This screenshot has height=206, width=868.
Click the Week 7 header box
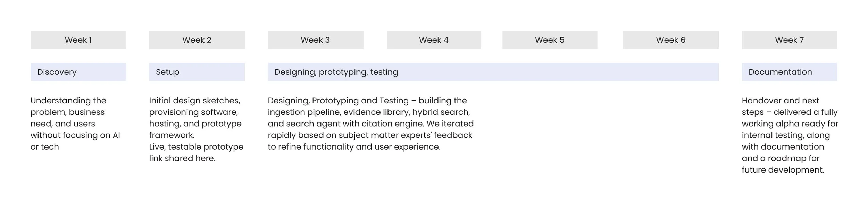789,40
